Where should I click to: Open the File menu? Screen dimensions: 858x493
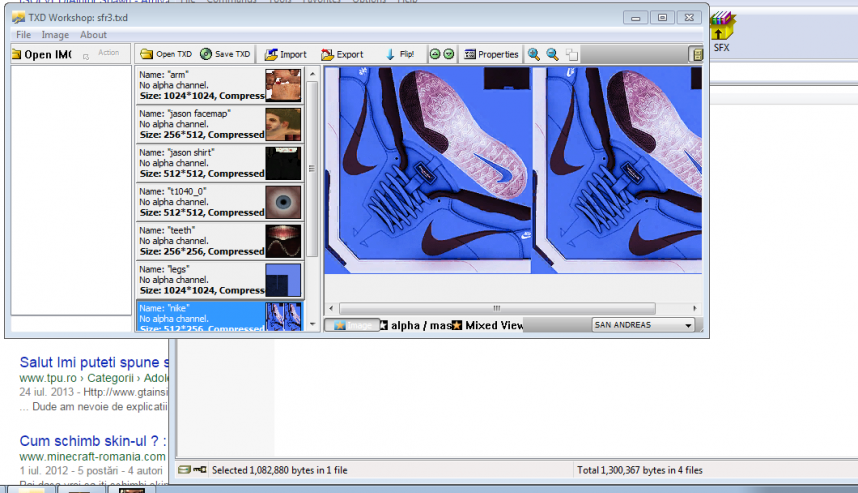24,34
